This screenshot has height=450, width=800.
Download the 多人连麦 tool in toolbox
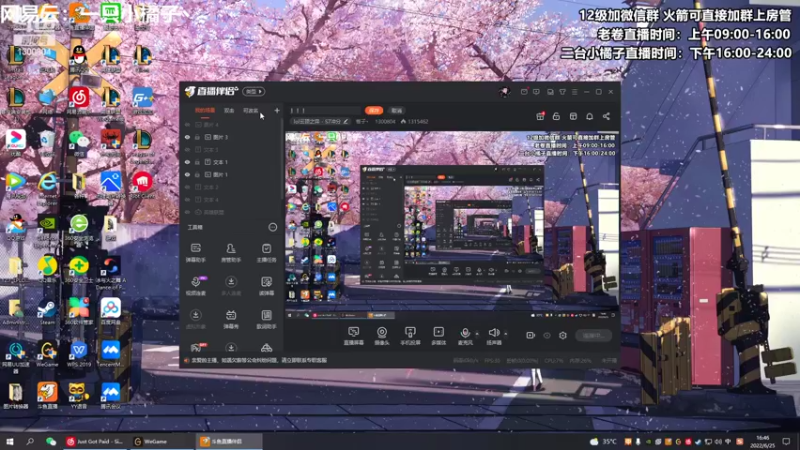(x=231, y=286)
